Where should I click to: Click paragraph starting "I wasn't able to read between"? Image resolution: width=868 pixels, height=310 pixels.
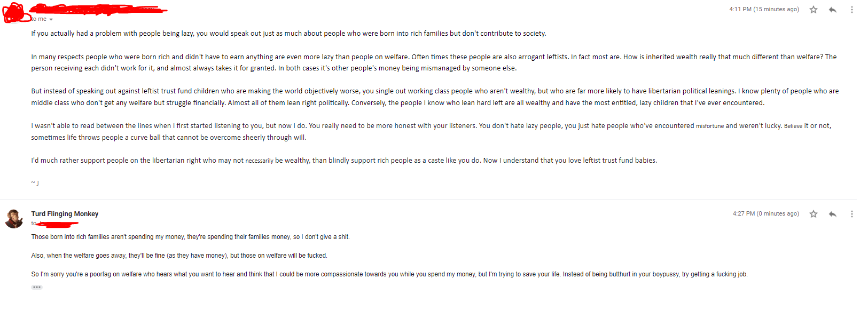coord(431,132)
